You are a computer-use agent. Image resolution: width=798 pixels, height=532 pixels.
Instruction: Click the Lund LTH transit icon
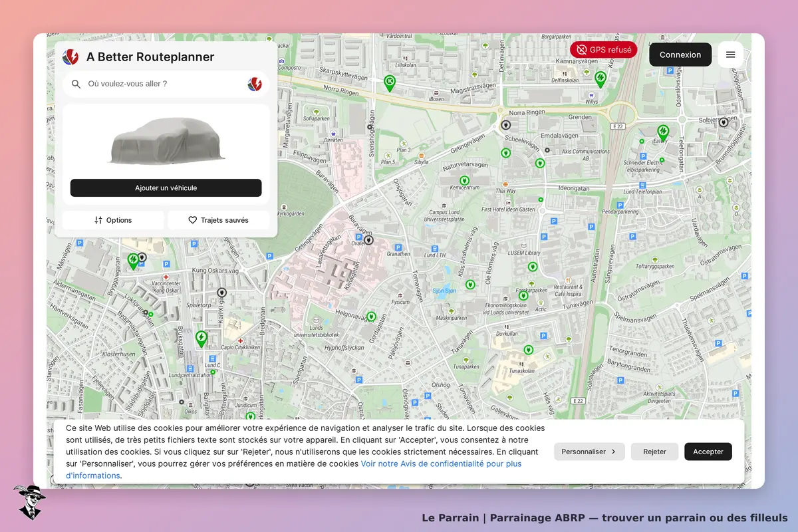coord(434,247)
